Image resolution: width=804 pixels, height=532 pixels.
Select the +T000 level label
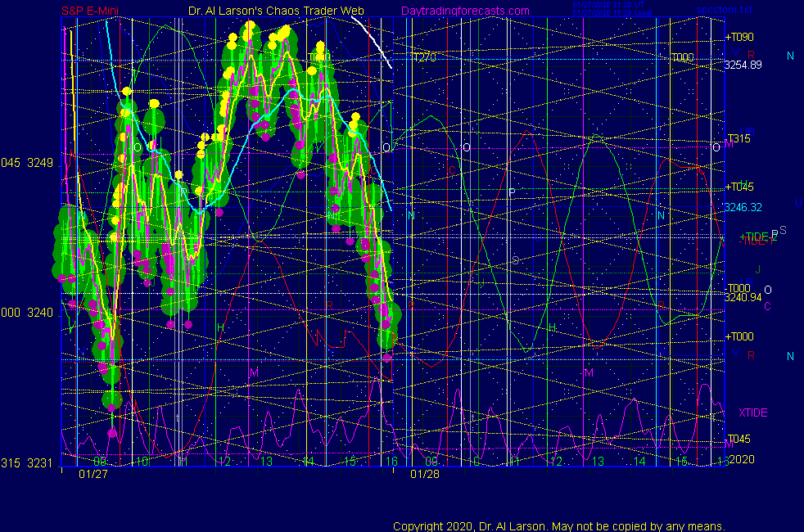pyautogui.click(x=739, y=336)
